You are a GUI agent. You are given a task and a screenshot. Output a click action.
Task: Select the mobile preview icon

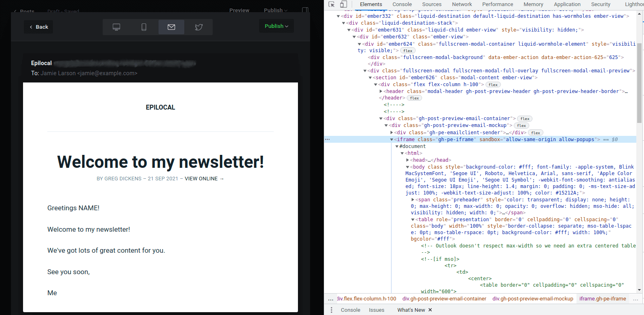[x=144, y=27]
